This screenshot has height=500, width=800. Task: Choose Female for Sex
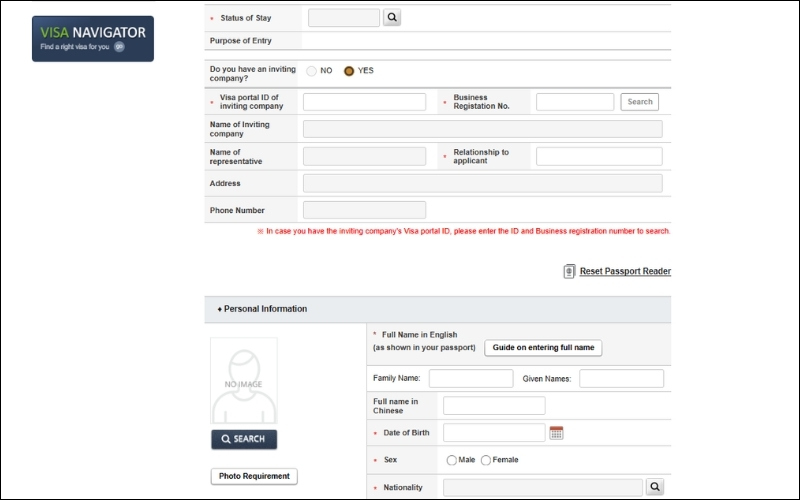coord(486,460)
